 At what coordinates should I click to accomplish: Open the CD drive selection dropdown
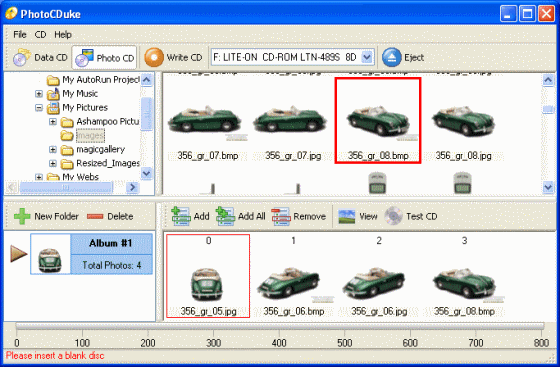pos(367,57)
